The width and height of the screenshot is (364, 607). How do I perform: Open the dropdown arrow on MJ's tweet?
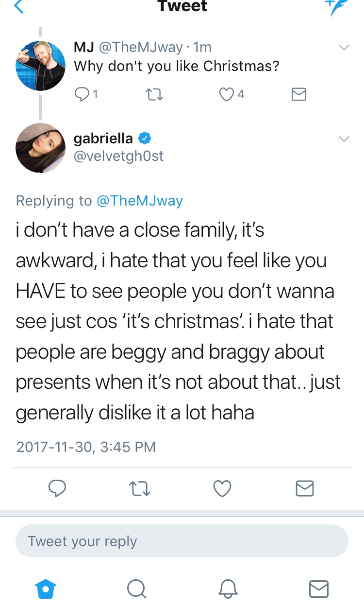point(344,48)
